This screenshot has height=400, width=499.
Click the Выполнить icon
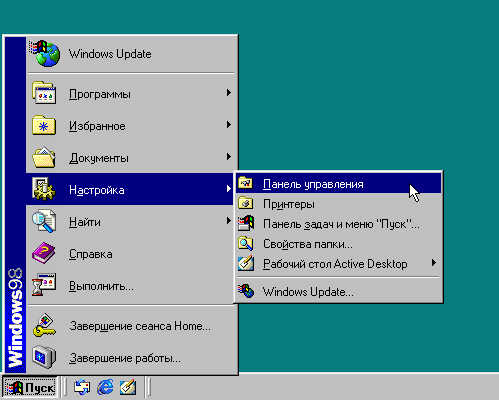pyautogui.click(x=44, y=285)
